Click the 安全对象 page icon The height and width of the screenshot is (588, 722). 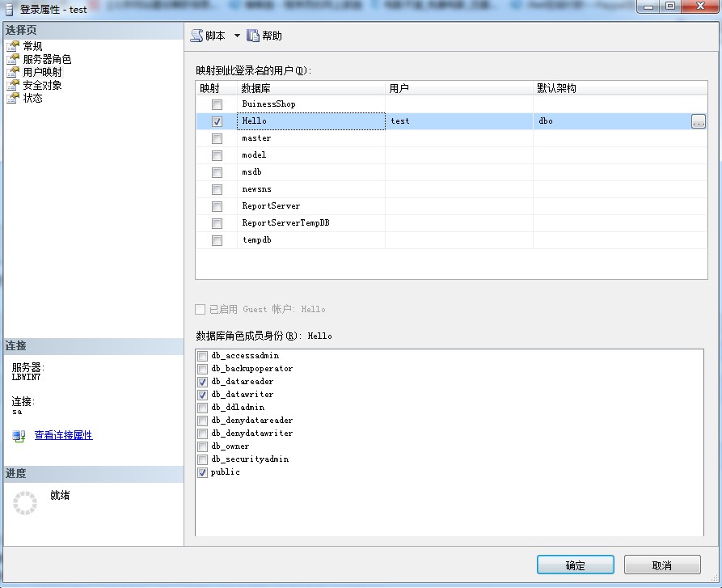coord(14,85)
